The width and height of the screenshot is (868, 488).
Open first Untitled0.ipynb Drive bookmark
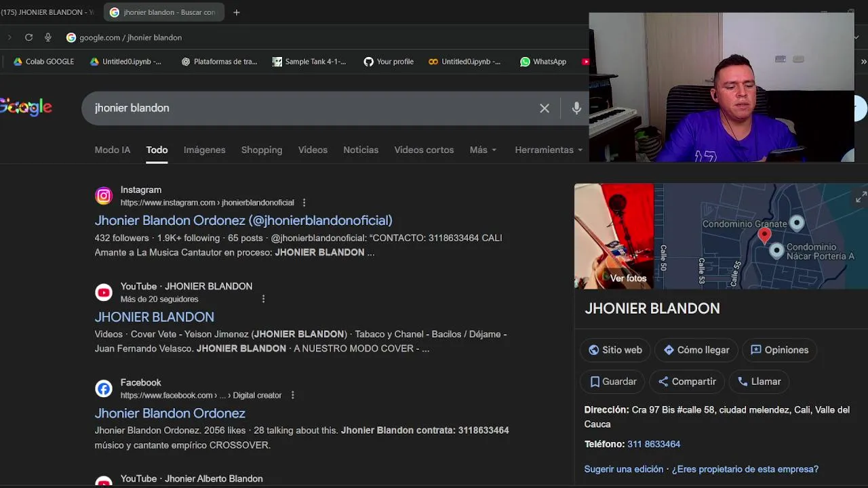(x=126, y=62)
